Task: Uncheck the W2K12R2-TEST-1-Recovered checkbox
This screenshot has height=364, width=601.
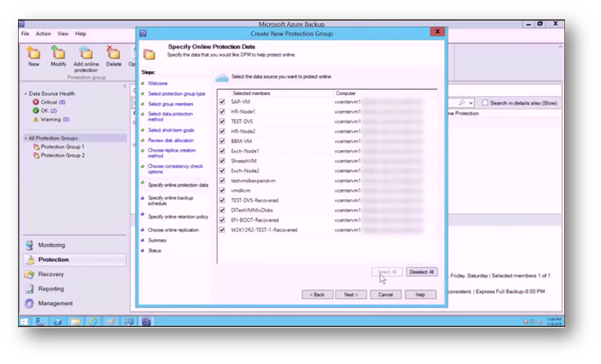Action: [x=222, y=230]
